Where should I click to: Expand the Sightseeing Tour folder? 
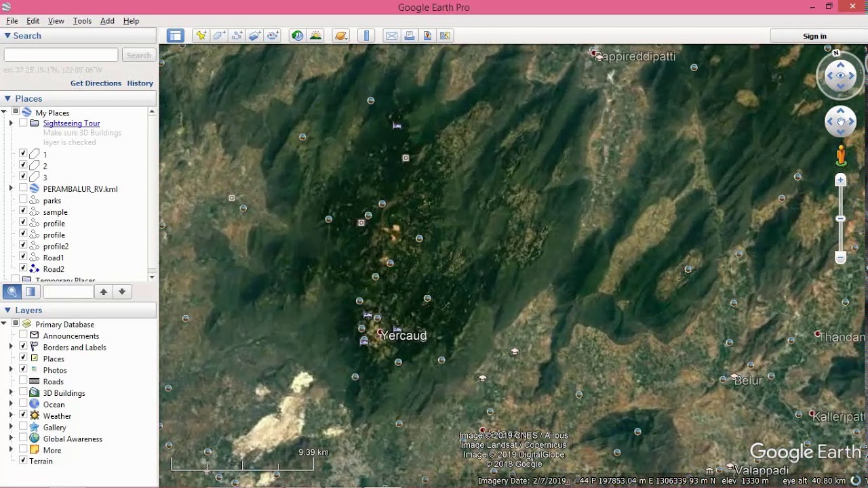tap(11, 123)
